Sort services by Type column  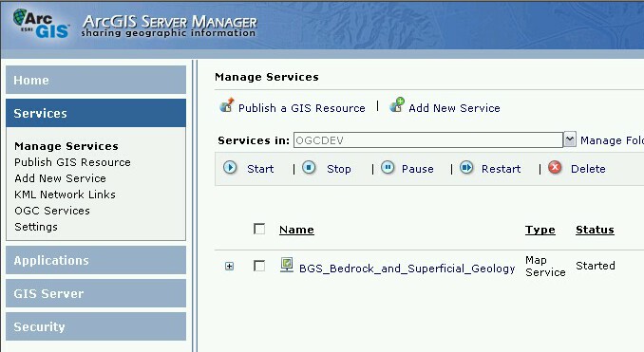point(540,230)
